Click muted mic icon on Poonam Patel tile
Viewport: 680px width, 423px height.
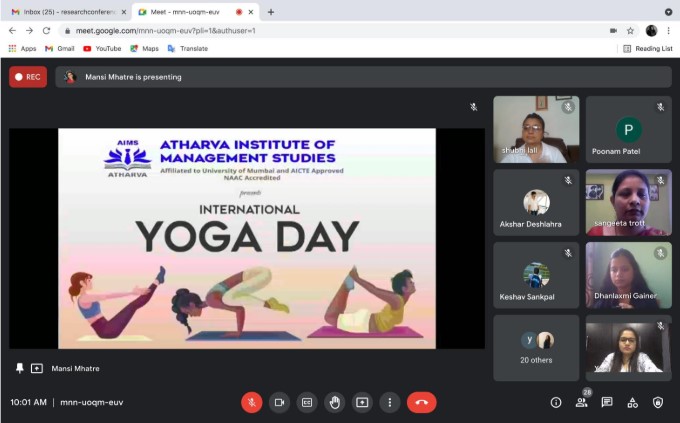[x=660, y=107]
